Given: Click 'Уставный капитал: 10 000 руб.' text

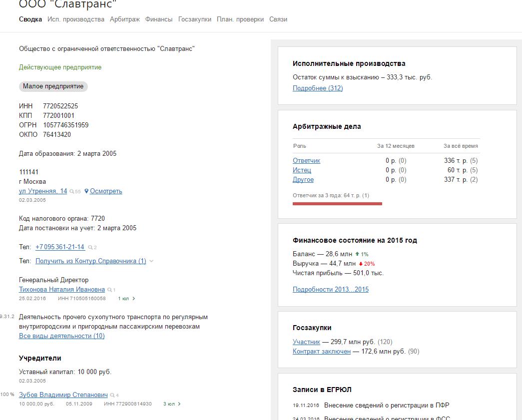Looking at the screenshot, I should [65, 372].
